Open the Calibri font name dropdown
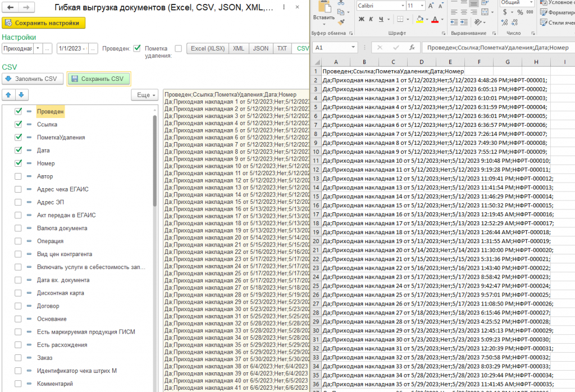This screenshot has height=392, width=575. point(403,6)
